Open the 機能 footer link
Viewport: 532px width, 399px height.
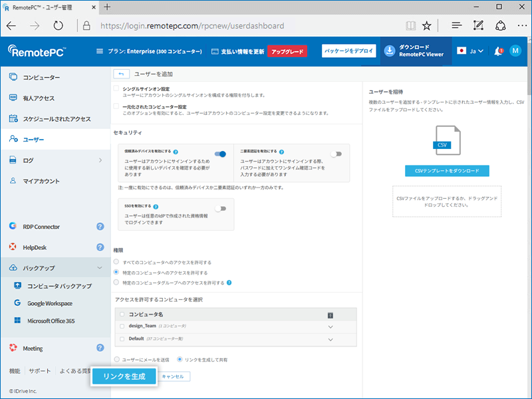pyautogui.click(x=15, y=371)
